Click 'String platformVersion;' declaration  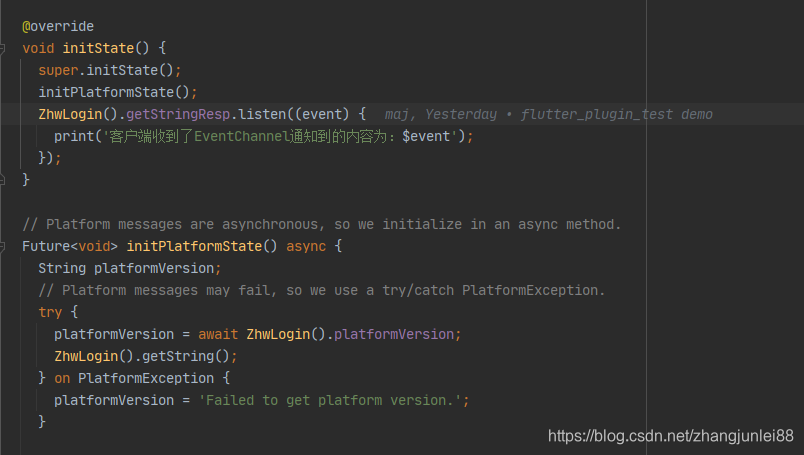tap(130, 268)
